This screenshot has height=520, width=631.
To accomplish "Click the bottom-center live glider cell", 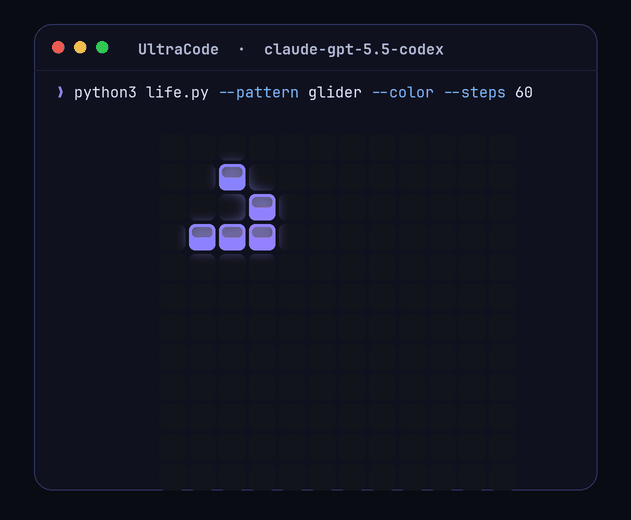I will [232, 237].
